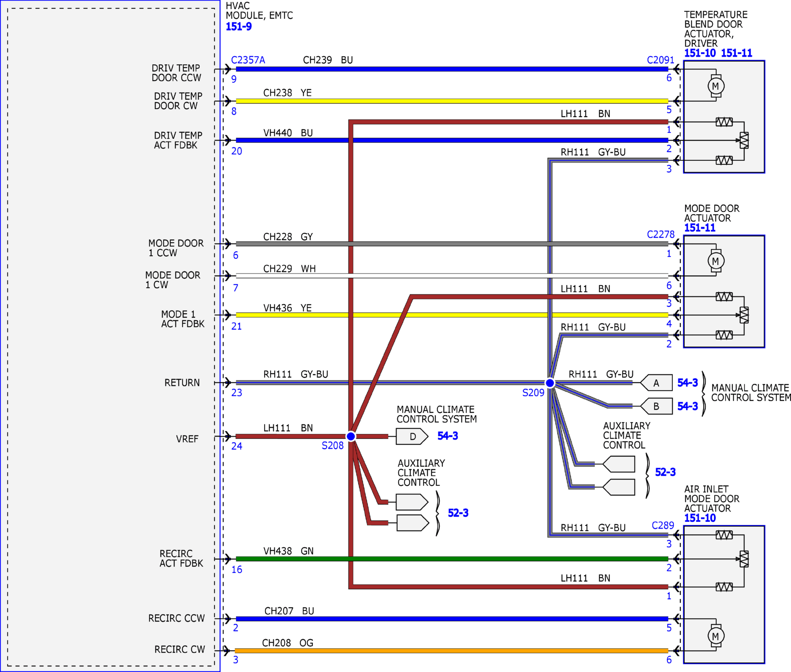Click the VH438 GN wire label
This screenshot has height=672, width=791.
pyautogui.click(x=288, y=551)
